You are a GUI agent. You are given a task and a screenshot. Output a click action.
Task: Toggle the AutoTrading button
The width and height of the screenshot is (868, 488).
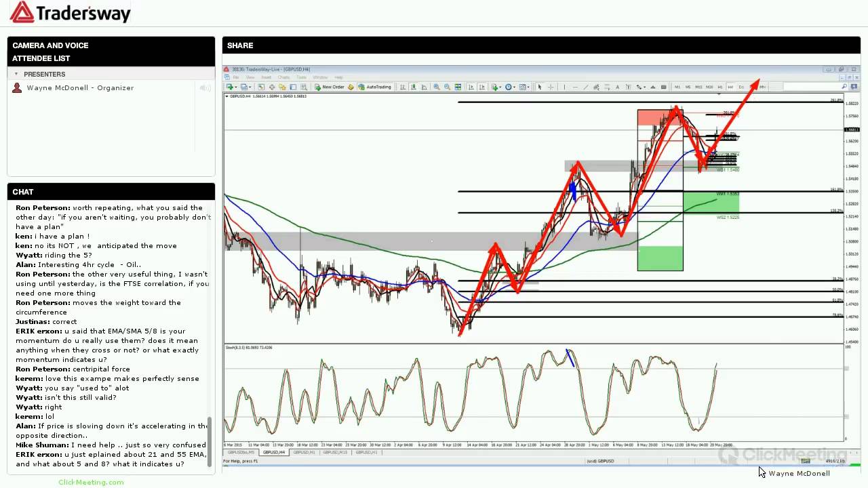coord(375,87)
